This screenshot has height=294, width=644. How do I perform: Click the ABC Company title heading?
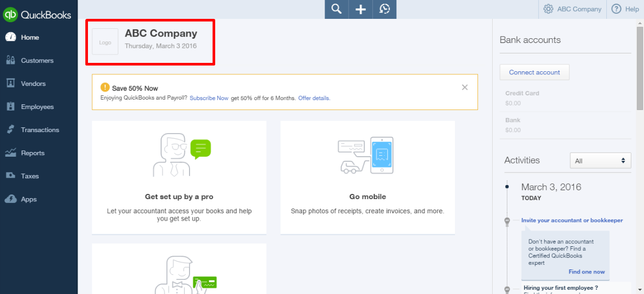(x=161, y=33)
